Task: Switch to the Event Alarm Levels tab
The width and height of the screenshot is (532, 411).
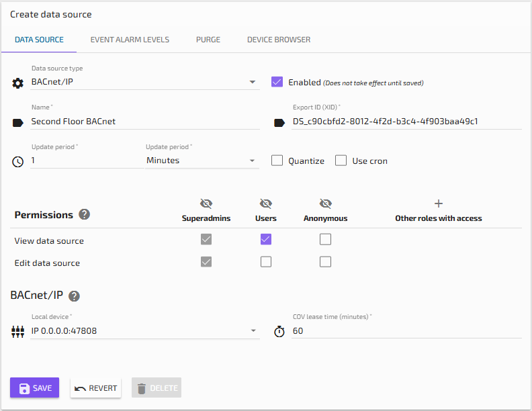Action: tap(130, 40)
